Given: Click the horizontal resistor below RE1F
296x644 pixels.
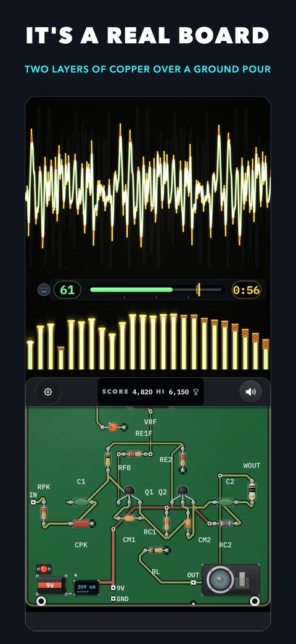Looking at the screenshot, I should click(134, 454).
